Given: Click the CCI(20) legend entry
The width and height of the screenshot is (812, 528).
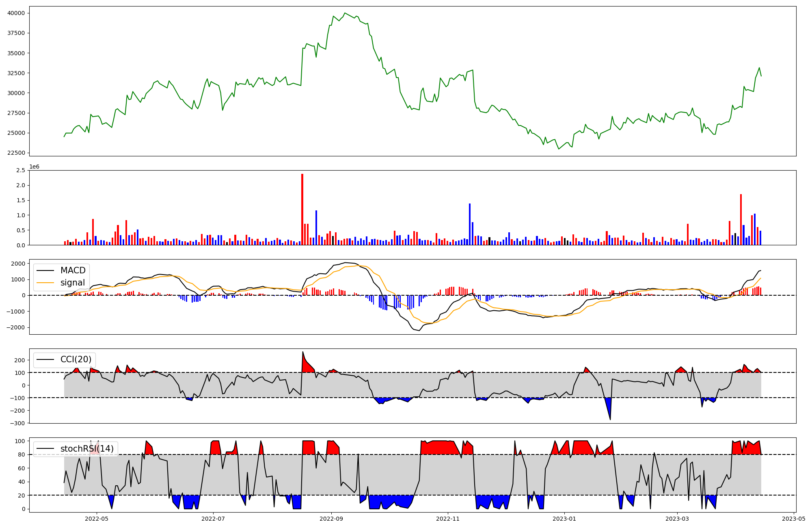Looking at the screenshot, I should 76,359.
